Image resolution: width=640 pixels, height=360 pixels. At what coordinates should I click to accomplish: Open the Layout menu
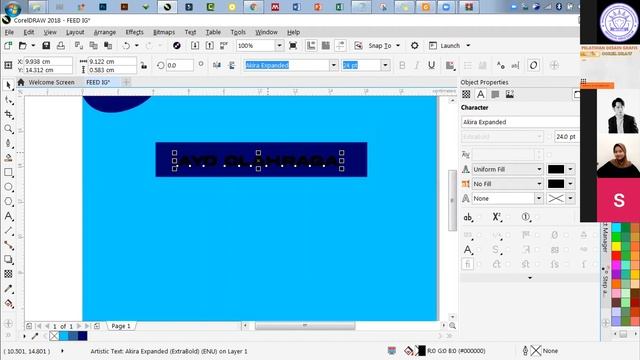pos(75,32)
